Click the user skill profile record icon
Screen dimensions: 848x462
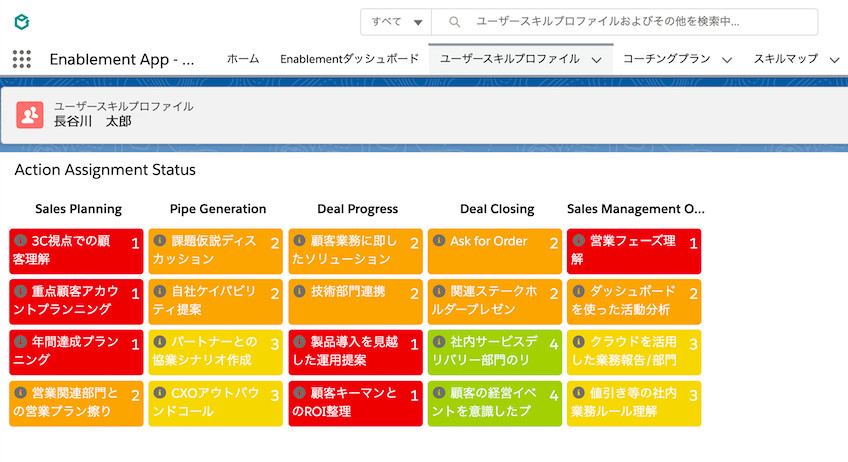click(30, 115)
